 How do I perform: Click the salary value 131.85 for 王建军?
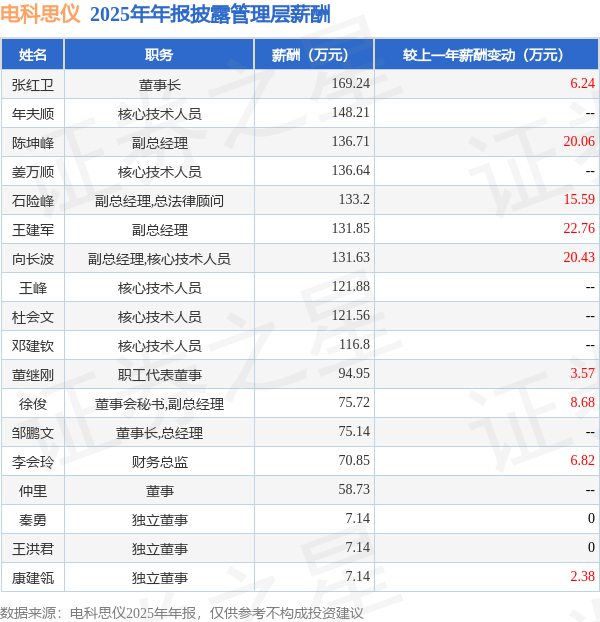[x=351, y=228]
